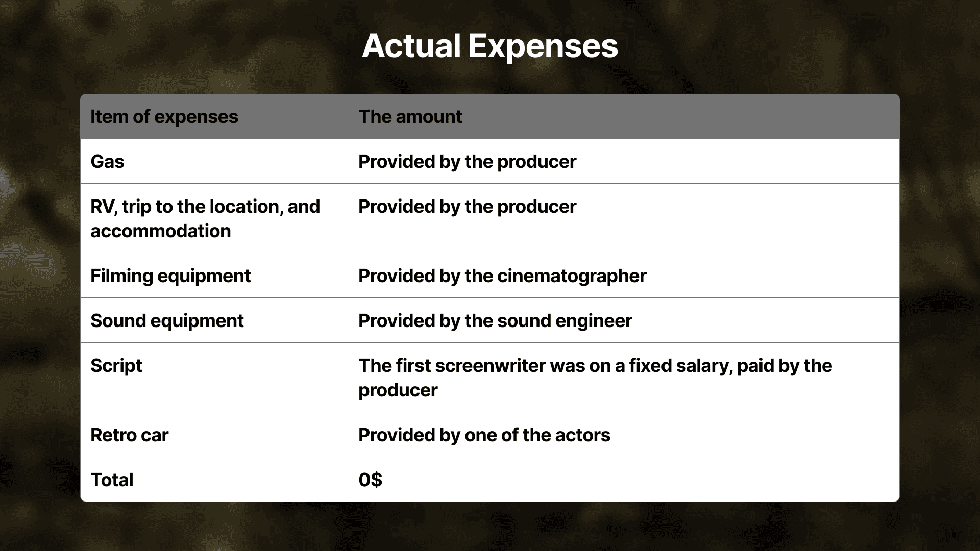Click the word "Expenses" in the title
Screen dimensions: 980x551
543,46
